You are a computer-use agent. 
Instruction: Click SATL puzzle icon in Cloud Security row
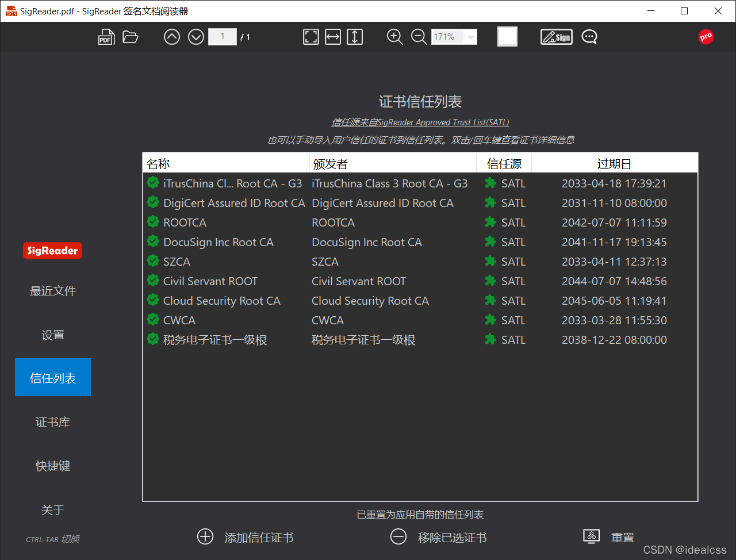point(490,300)
